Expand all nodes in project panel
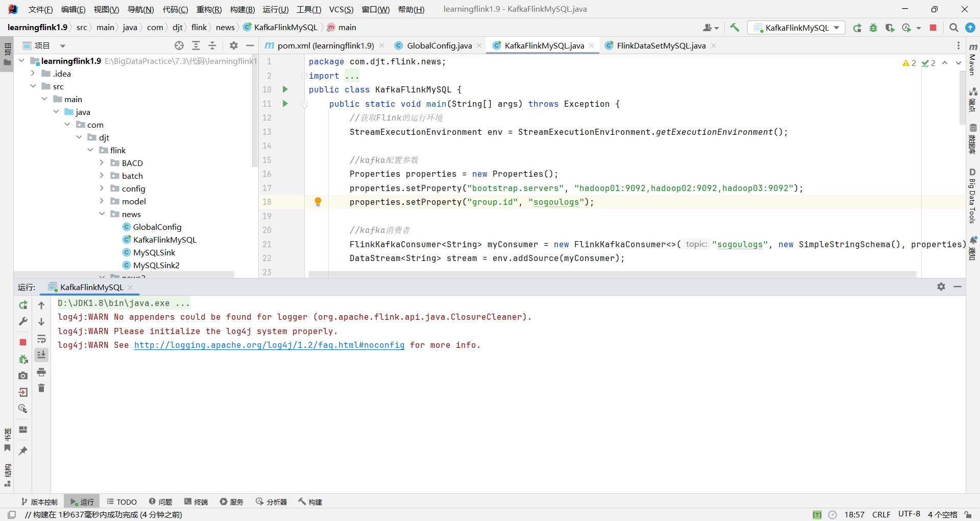This screenshot has width=980, height=521. click(x=196, y=45)
